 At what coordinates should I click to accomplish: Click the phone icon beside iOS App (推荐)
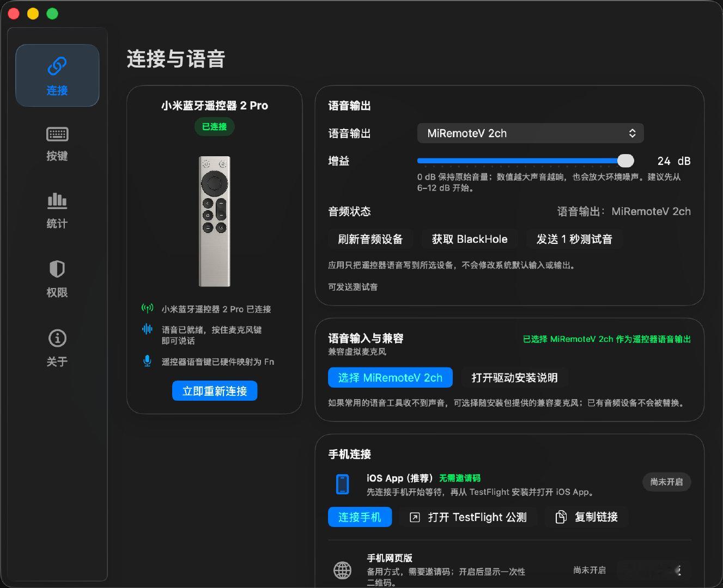[x=343, y=484]
